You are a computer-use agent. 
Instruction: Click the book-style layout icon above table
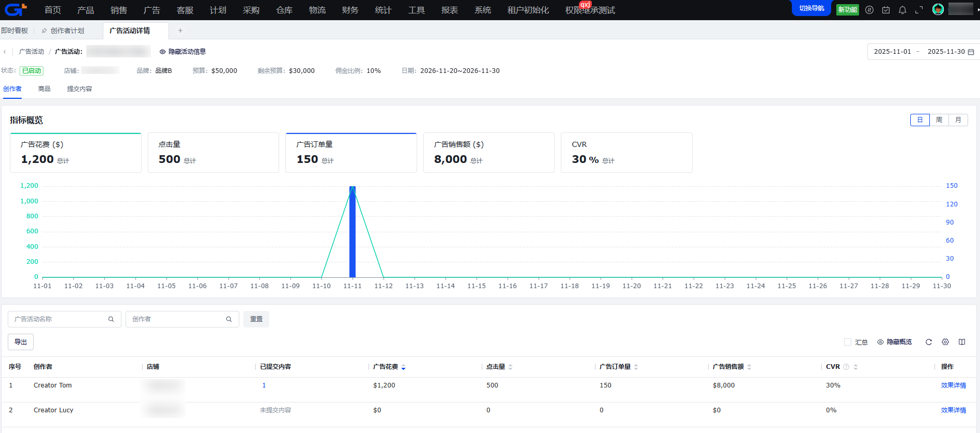[962, 342]
